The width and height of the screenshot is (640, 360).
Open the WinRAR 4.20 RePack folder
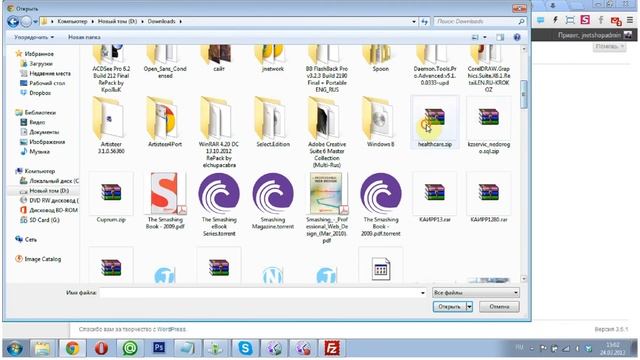(x=219, y=133)
